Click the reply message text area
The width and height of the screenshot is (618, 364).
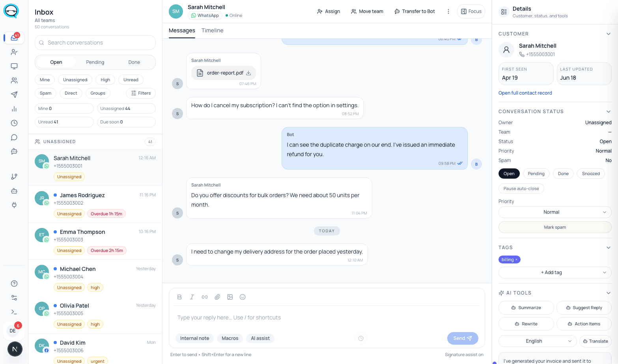[x=327, y=317]
